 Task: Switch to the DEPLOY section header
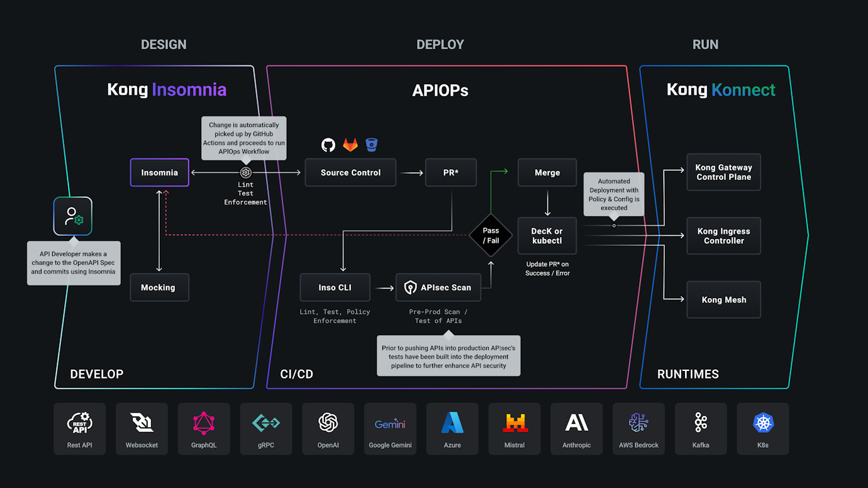[x=440, y=44]
